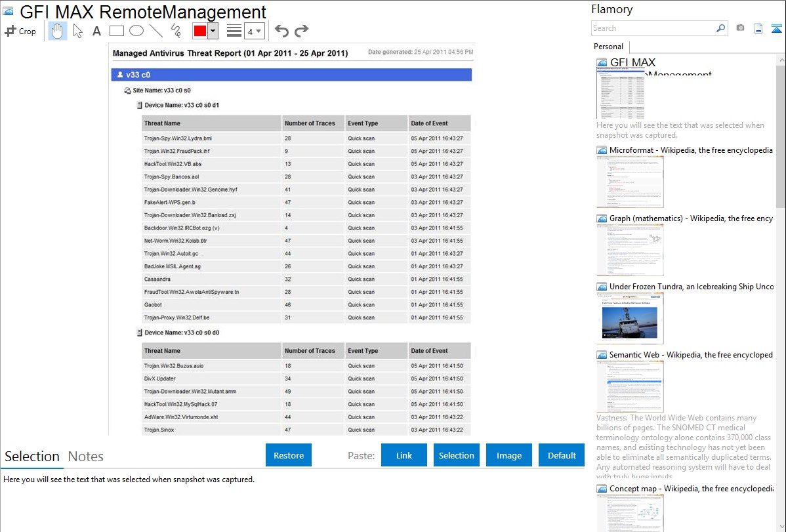The image size is (786, 532).
Task: Click the browser icon beside Under Frozen Tundra title
Action: pyautogui.click(x=602, y=286)
